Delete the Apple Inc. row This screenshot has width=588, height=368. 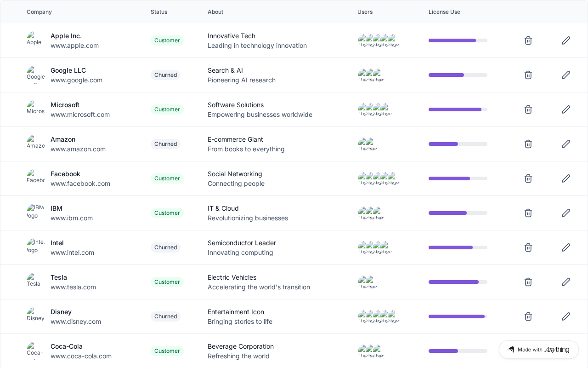pos(528,40)
